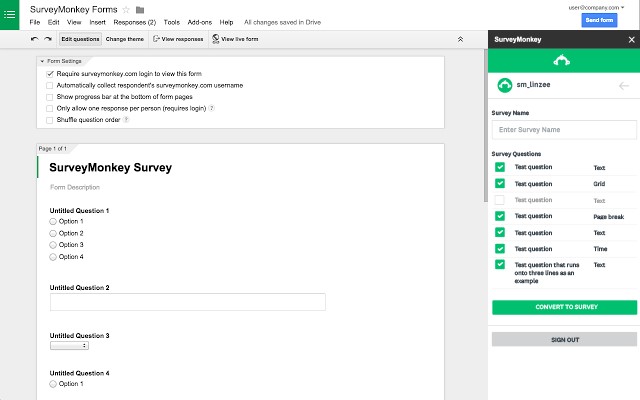Open the Edit menu

pos(53,22)
